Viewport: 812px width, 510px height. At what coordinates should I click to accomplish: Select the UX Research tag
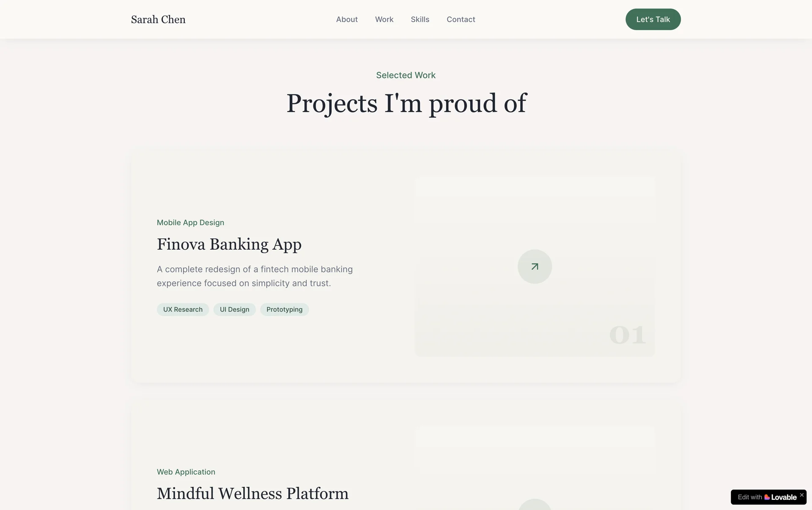tap(183, 309)
